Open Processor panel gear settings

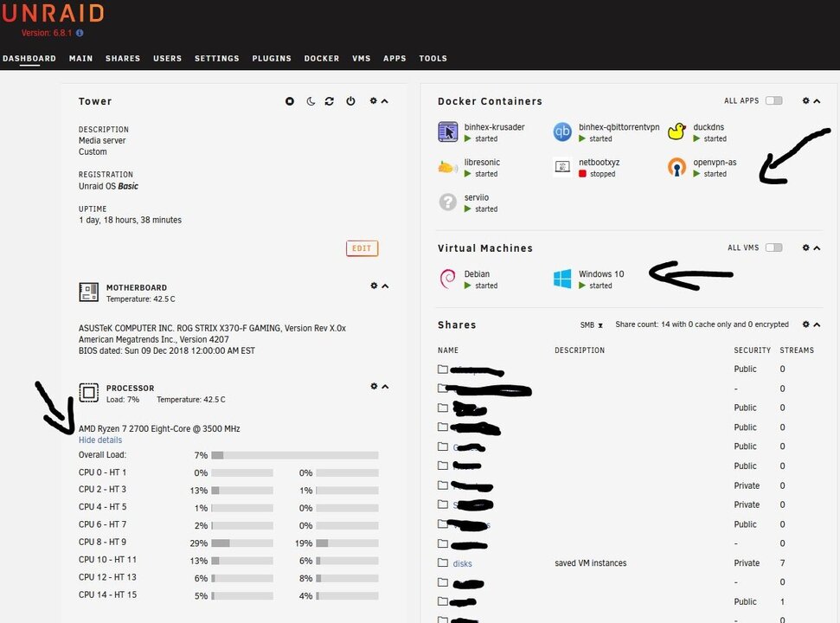(374, 386)
